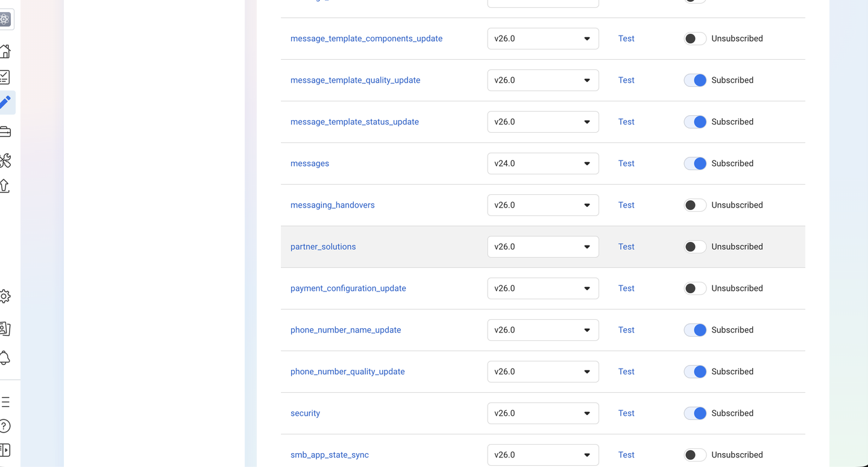Open version dropdown for messaging_handovers
Viewport: 868px width, 467px height.
point(543,205)
